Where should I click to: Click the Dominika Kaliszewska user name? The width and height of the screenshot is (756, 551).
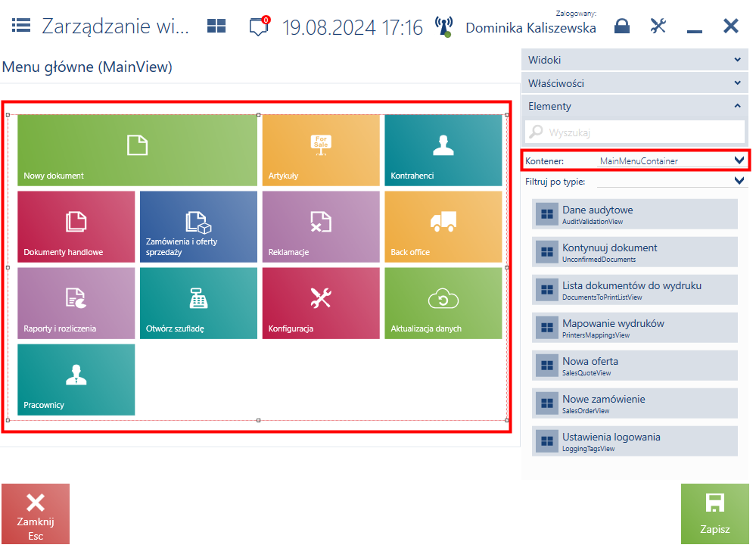(530, 28)
